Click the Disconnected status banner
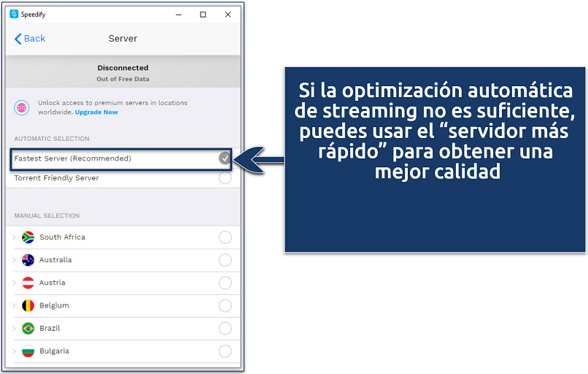Screen dimensions: 588x374 coord(123,72)
